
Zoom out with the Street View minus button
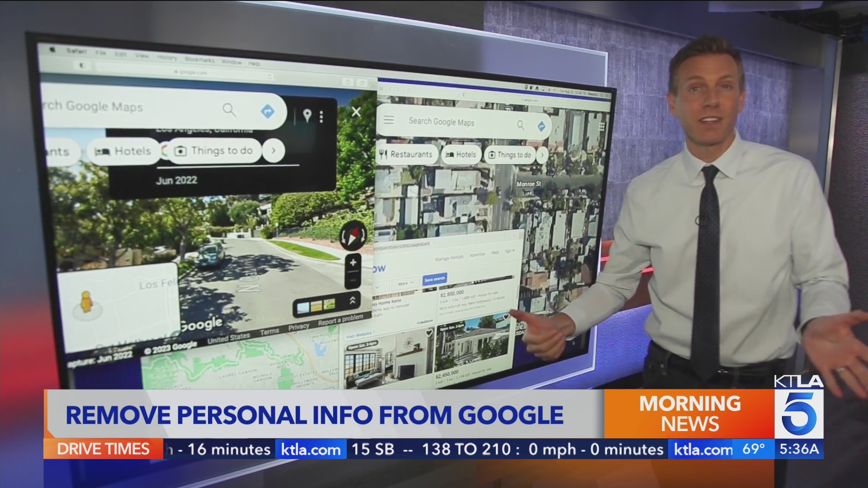[353, 281]
